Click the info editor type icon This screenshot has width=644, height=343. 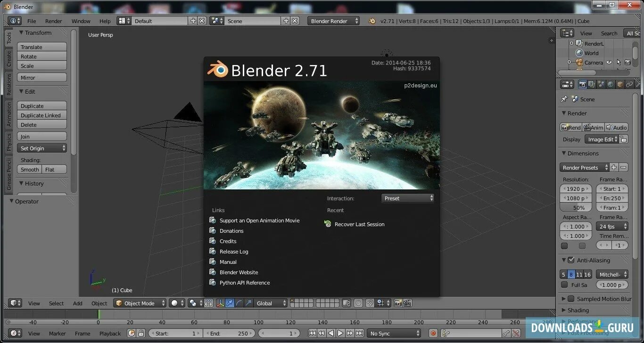click(15, 21)
